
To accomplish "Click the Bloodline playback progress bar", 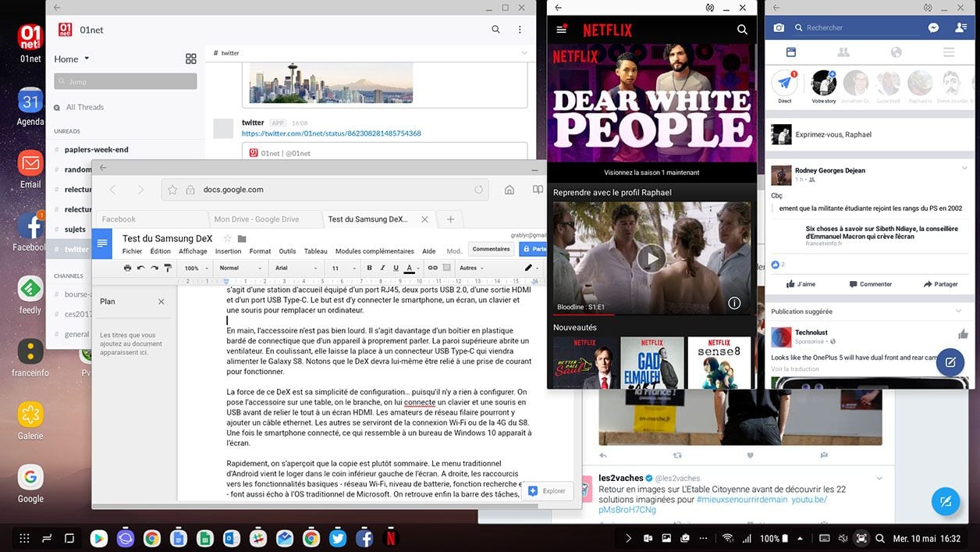I will pos(652,315).
